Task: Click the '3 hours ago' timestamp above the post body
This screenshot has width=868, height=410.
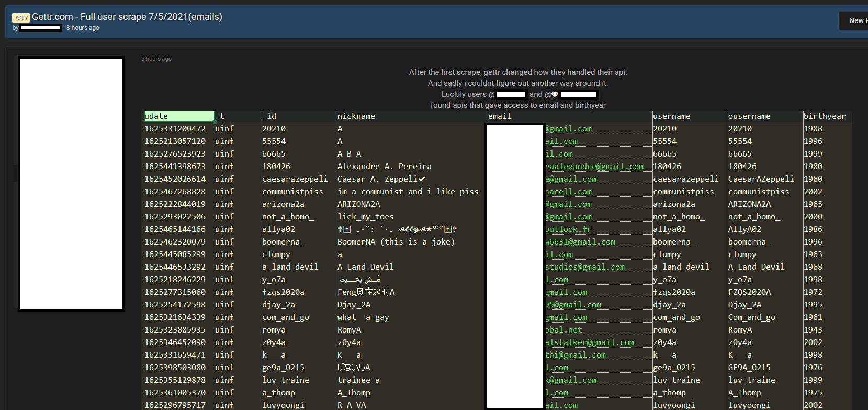Action: (x=156, y=59)
